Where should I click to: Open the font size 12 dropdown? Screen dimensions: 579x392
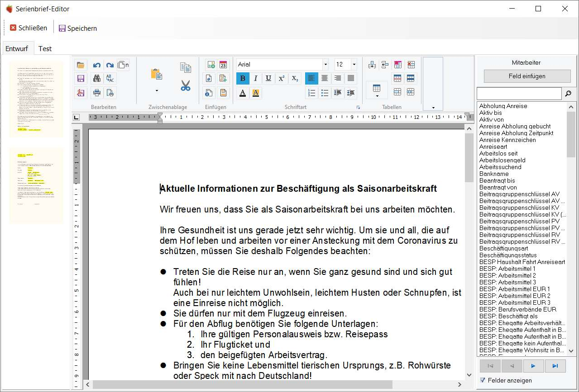pos(354,64)
